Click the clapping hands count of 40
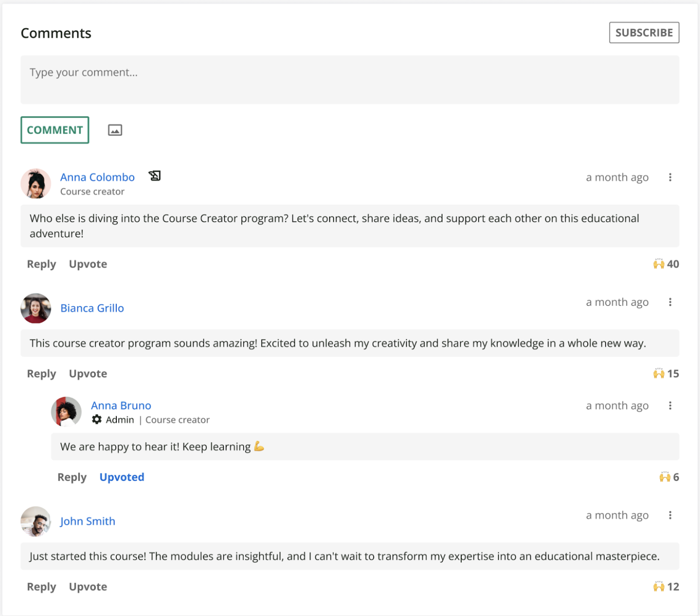Image resolution: width=700 pixels, height=616 pixels. click(666, 264)
